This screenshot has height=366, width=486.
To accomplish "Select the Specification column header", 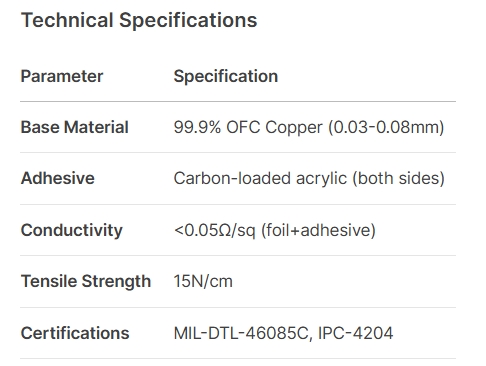I will pyautogui.click(x=226, y=77).
